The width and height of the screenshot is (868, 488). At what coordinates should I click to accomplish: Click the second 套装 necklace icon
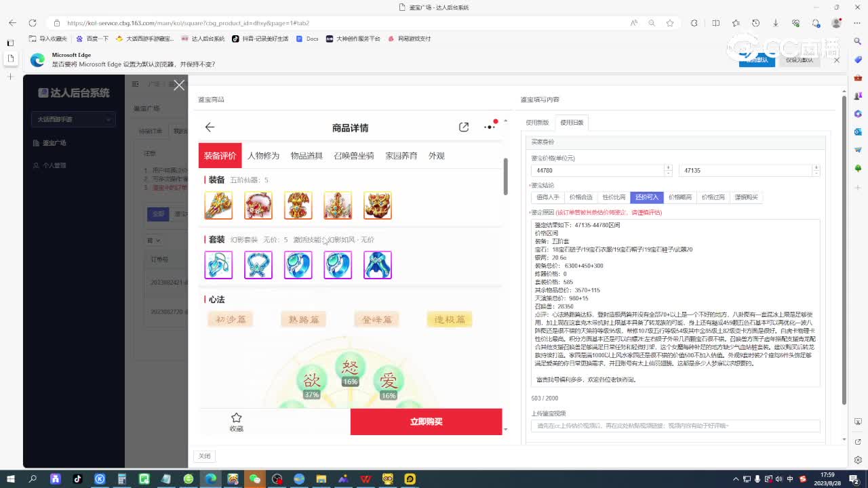click(x=258, y=265)
